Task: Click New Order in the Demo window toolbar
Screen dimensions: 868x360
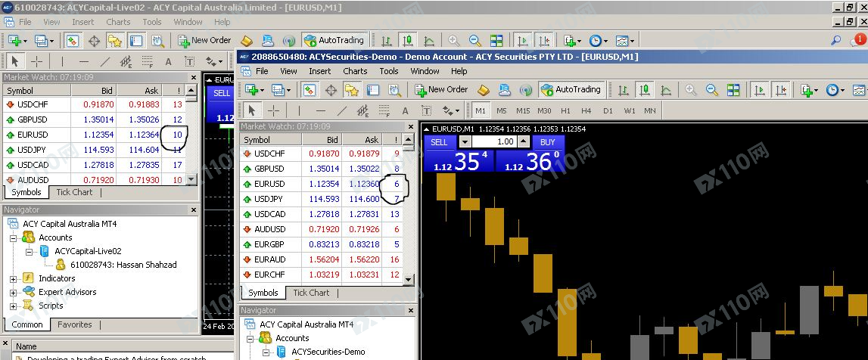Action: [x=441, y=89]
